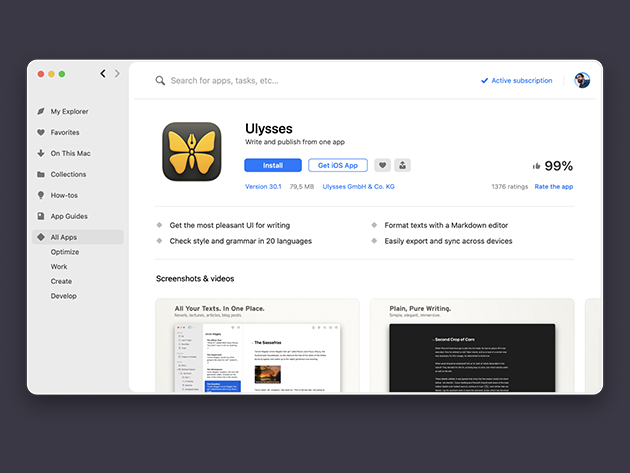Click the 79,5 MB size text

[x=302, y=186]
